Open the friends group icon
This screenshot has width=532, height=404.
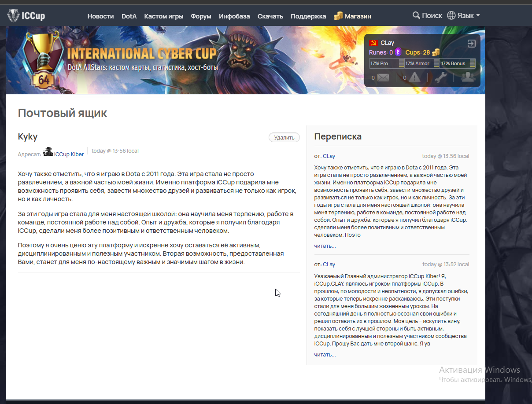tap(467, 77)
